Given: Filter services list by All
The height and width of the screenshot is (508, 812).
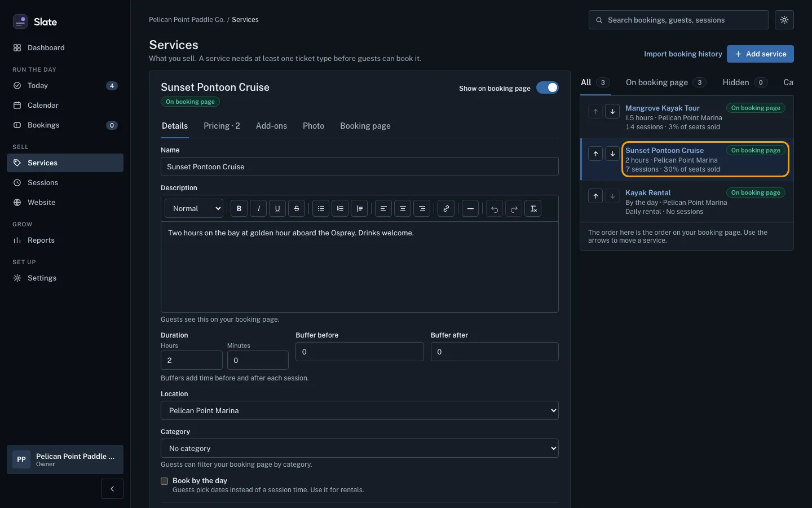Looking at the screenshot, I should click(x=595, y=82).
